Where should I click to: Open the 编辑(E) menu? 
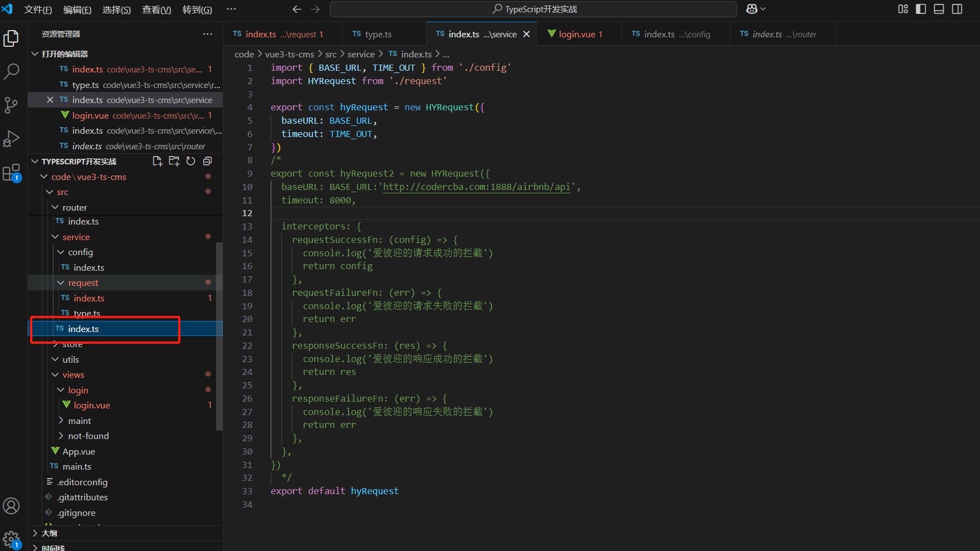pos(77,9)
